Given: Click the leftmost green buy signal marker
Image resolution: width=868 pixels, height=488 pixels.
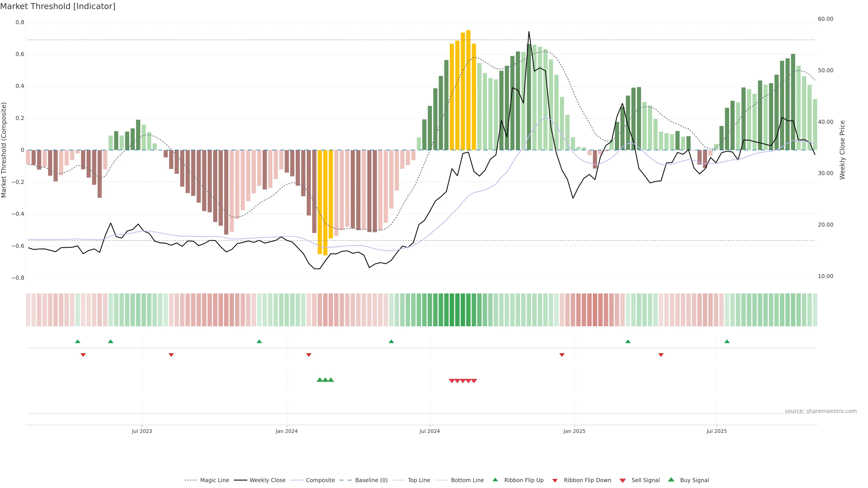Looking at the screenshot, I should click(x=319, y=380).
